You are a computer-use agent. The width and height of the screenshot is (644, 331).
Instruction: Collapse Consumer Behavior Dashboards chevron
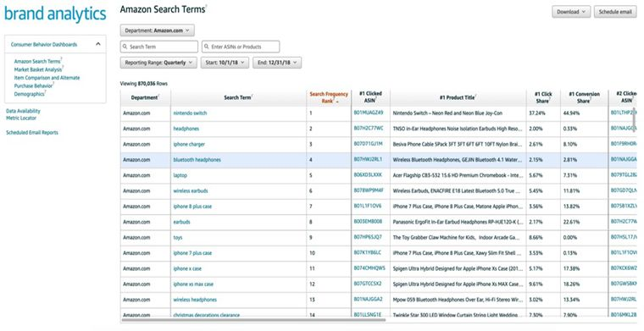[98, 44]
